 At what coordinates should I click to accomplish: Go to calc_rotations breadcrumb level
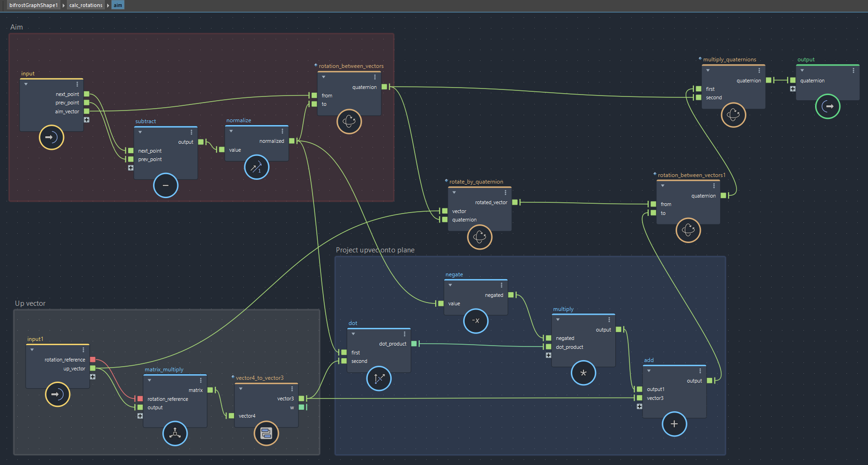[x=86, y=5]
